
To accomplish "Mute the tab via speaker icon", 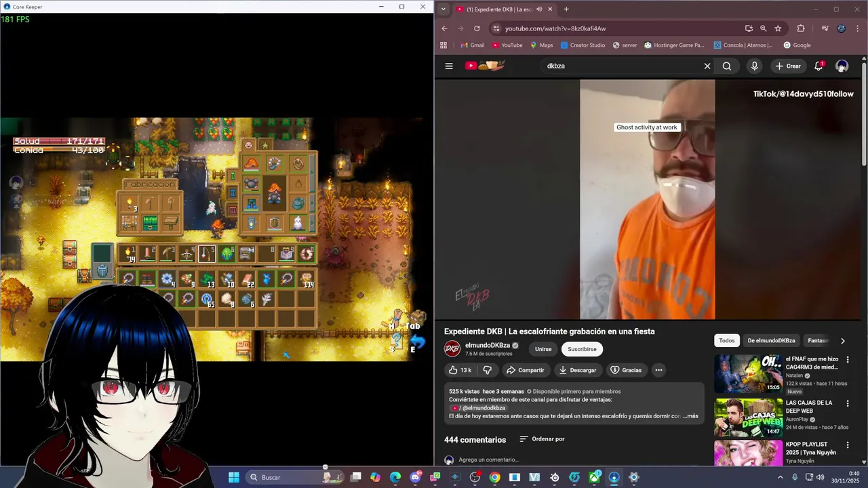I will [539, 9].
